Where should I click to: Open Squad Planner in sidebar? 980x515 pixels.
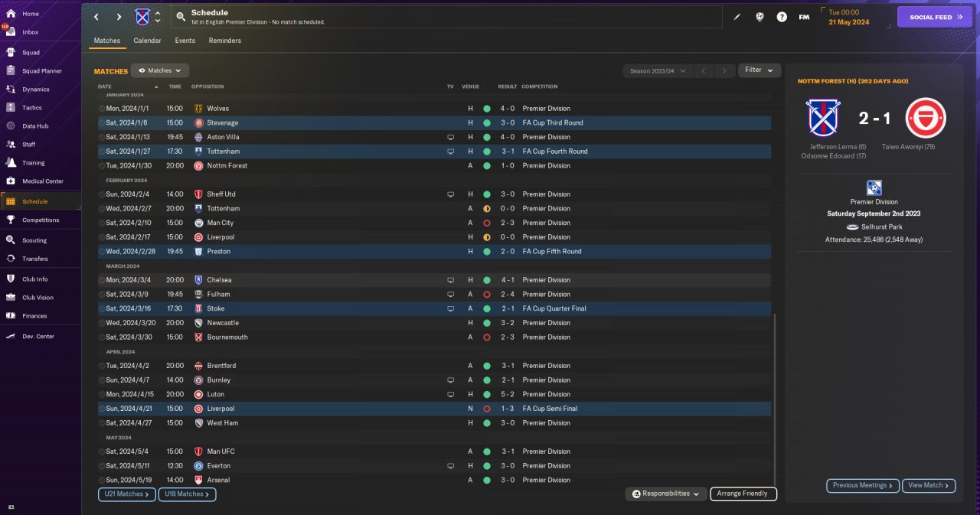[x=41, y=71]
